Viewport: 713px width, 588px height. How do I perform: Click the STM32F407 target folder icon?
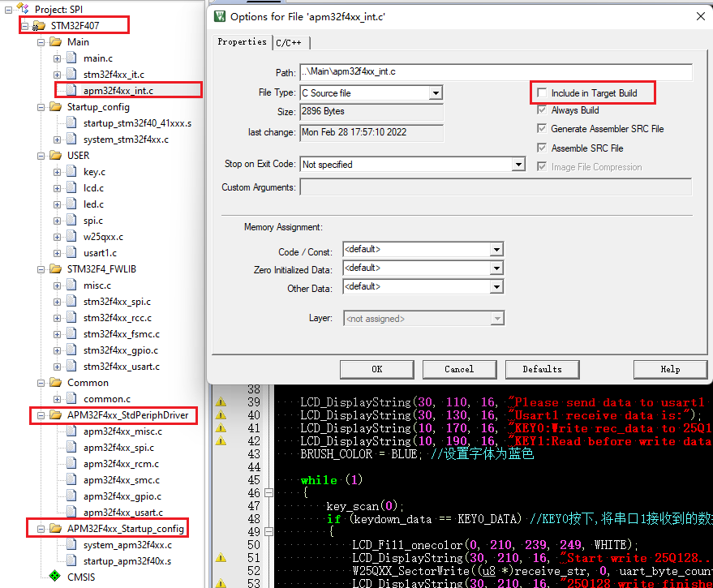pyautogui.click(x=39, y=25)
